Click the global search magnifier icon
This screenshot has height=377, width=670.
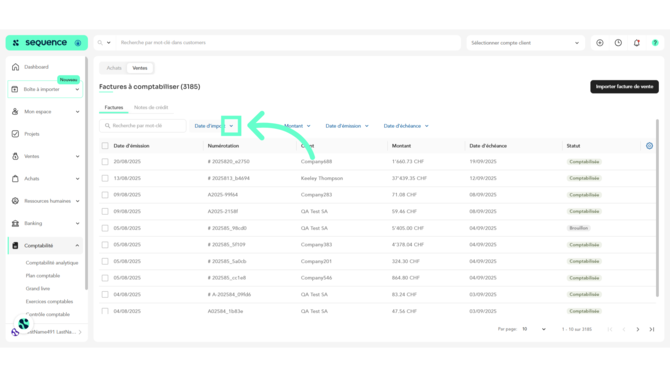pos(100,43)
